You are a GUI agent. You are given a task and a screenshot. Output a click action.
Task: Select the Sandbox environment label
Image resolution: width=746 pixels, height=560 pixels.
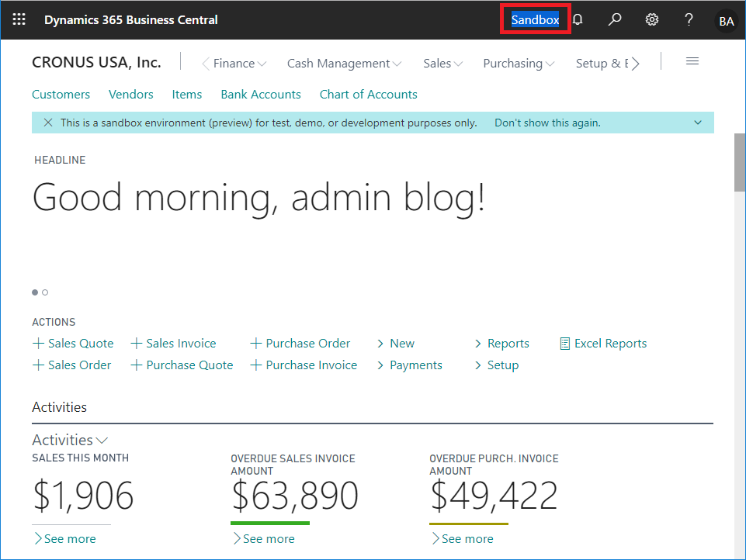coord(535,19)
